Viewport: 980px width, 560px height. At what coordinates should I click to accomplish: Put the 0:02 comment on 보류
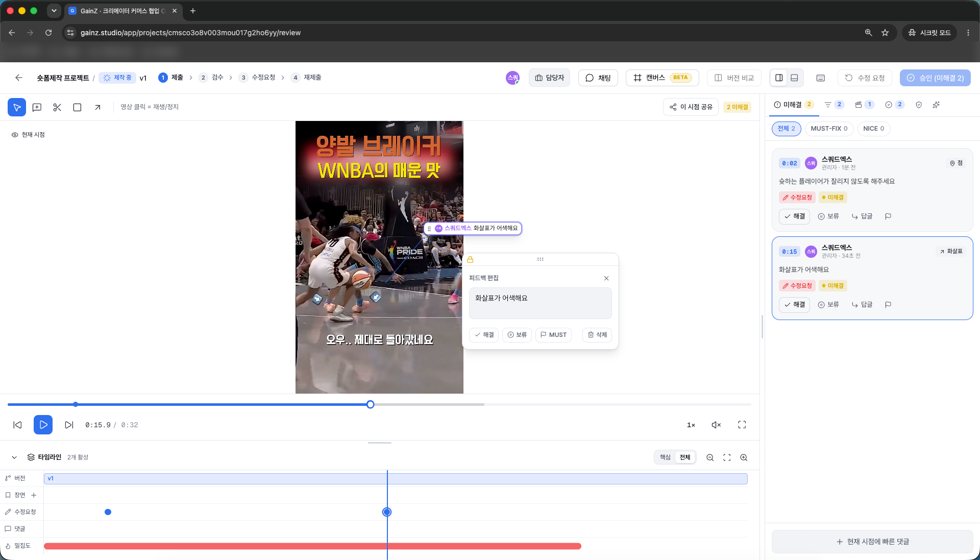[x=828, y=216]
